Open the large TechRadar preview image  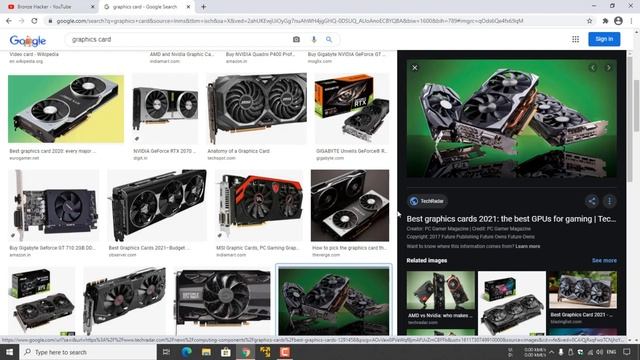pyautogui.click(x=511, y=119)
